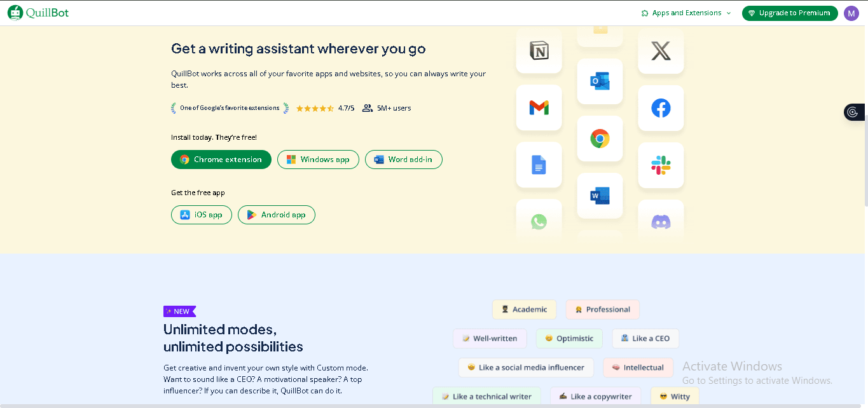Click the Discord app icon
Viewport: 868px width, 408px height.
coord(661,222)
